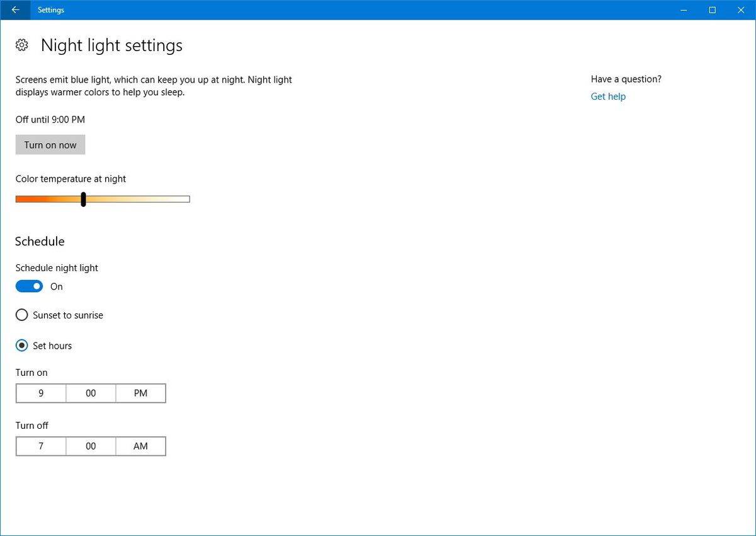
Task: Click the Schedule section heading
Action: point(40,241)
